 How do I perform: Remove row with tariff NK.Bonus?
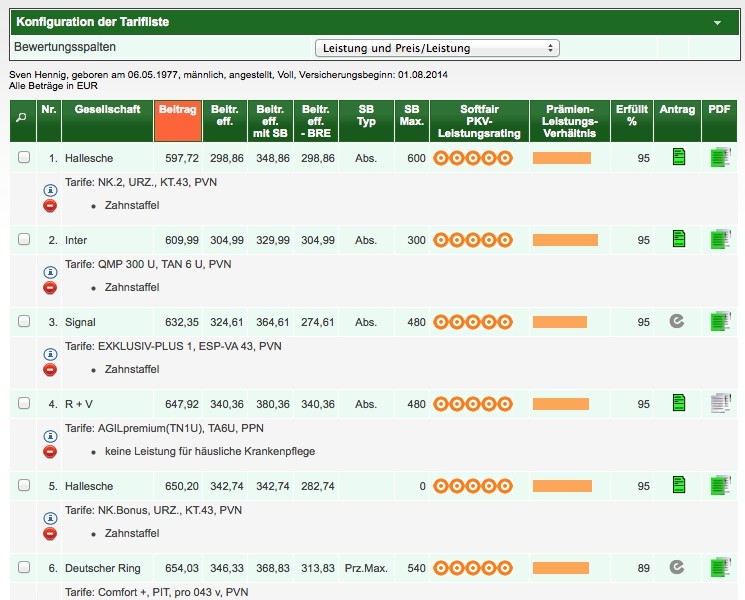click(x=50, y=533)
